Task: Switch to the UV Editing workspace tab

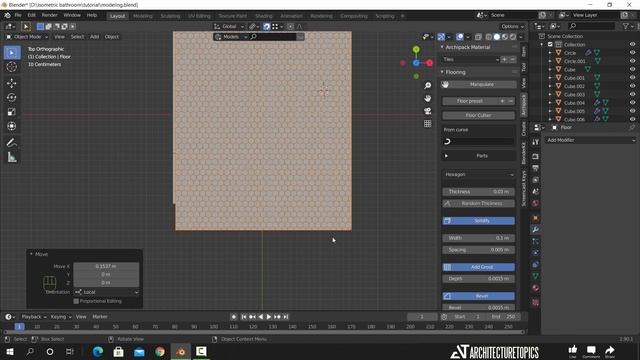Action: 199,16
